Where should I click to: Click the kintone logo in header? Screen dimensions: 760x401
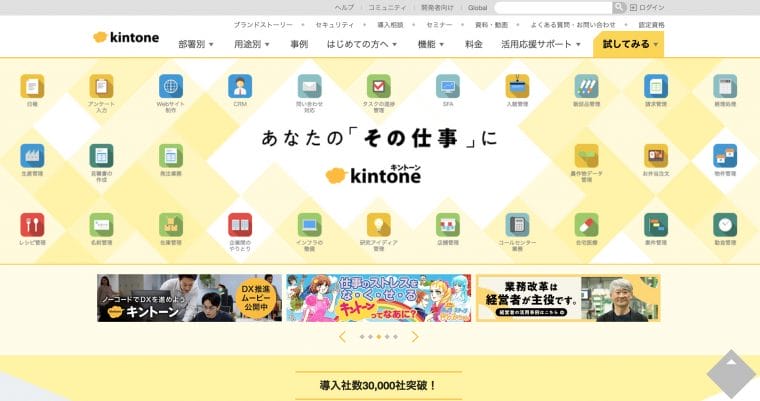[127, 37]
